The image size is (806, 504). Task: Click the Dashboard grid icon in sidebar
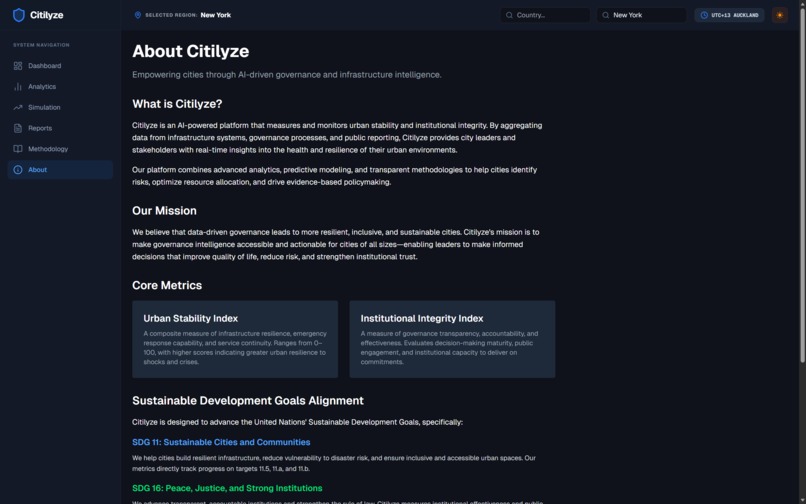click(x=18, y=66)
